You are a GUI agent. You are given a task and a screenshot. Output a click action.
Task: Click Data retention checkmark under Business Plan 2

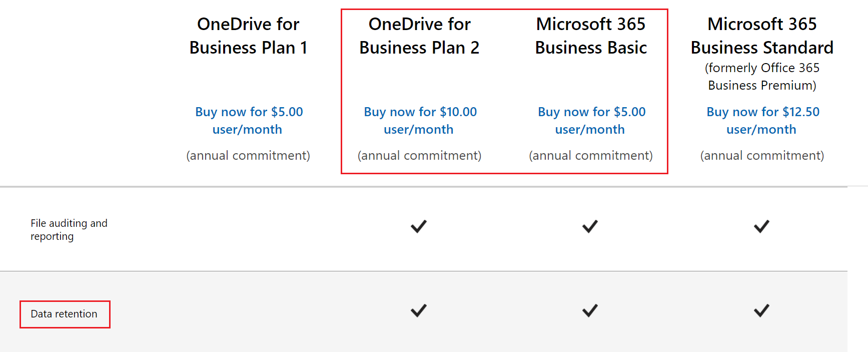(419, 310)
